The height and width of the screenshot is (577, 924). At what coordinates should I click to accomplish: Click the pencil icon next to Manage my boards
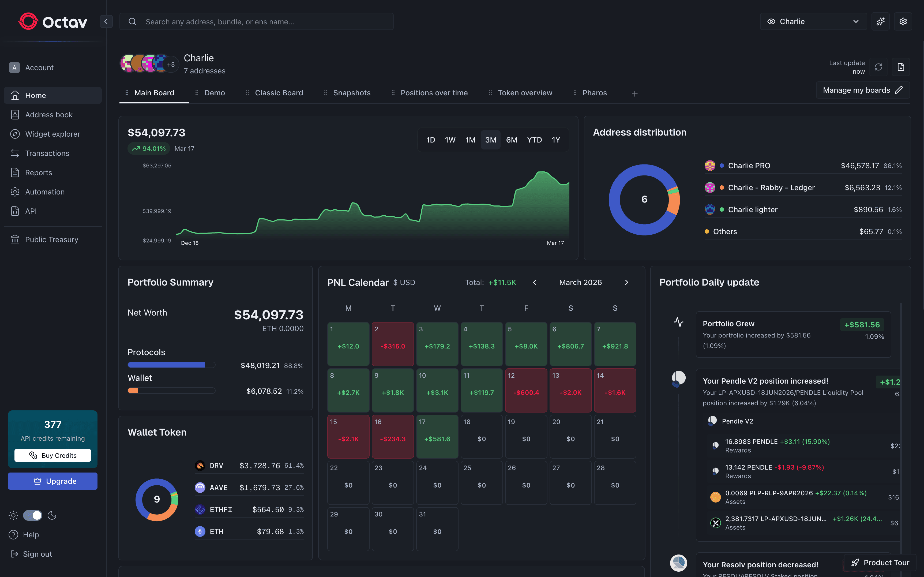point(899,90)
